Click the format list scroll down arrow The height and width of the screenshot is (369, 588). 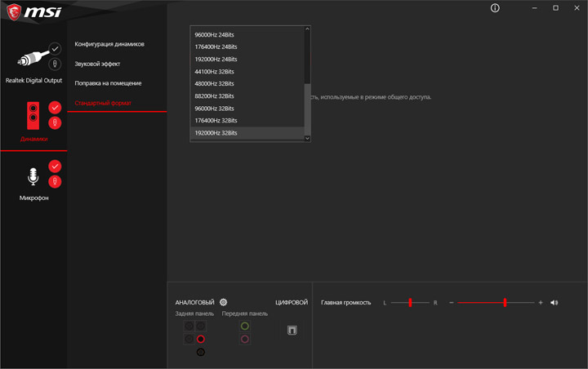point(308,138)
